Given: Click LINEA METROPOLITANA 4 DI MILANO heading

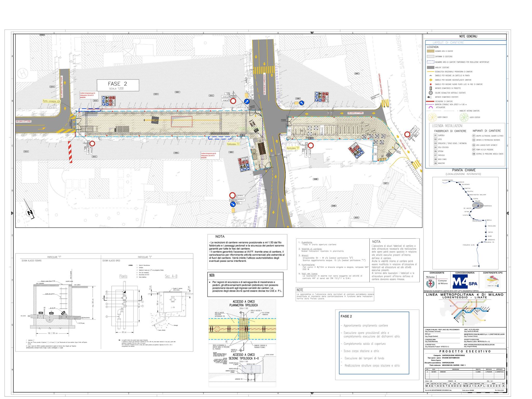Looking at the screenshot, I should (465, 295).
